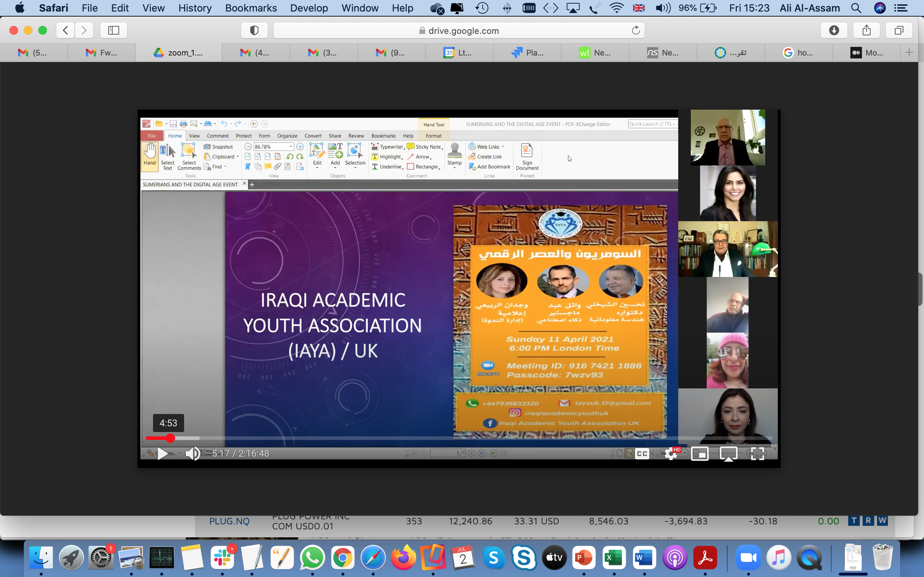The width and height of the screenshot is (924, 577).
Task: Enter fullscreen video mode
Action: click(757, 453)
